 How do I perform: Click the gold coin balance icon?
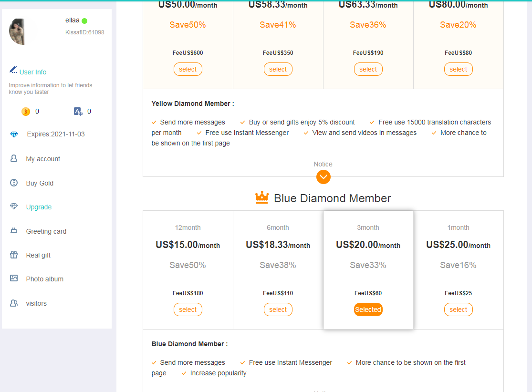pyautogui.click(x=26, y=112)
